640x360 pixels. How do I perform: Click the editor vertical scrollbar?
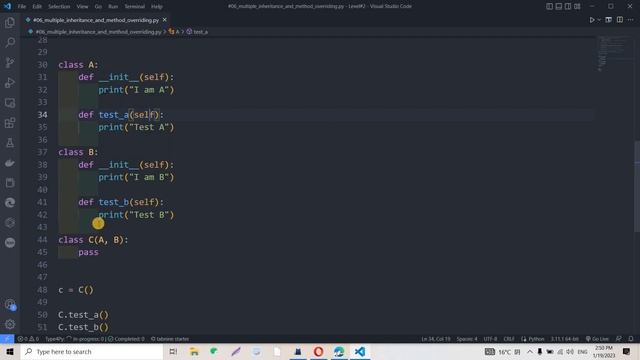(x=637, y=187)
